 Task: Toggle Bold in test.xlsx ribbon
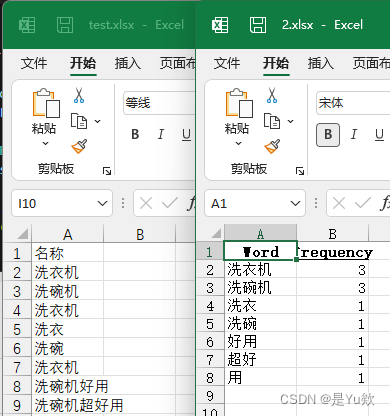135,134
